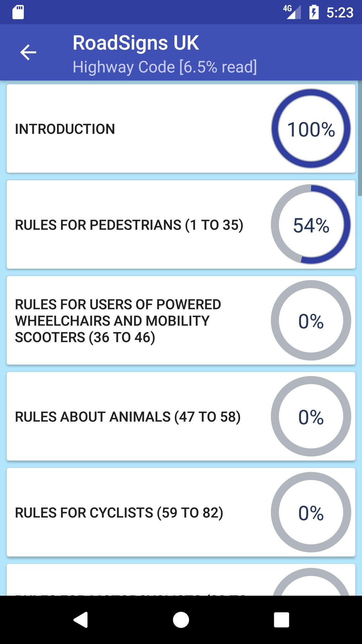The height and width of the screenshot is (644, 362).
Task: Tap the RoadSigns UK title text
Action: click(136, 43)
